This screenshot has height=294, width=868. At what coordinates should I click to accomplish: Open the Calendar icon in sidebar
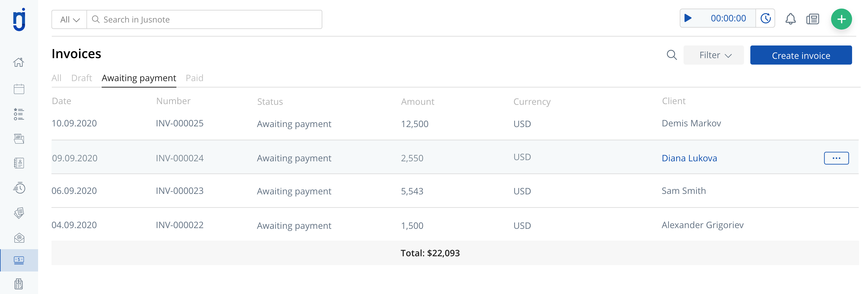point(19,89)
